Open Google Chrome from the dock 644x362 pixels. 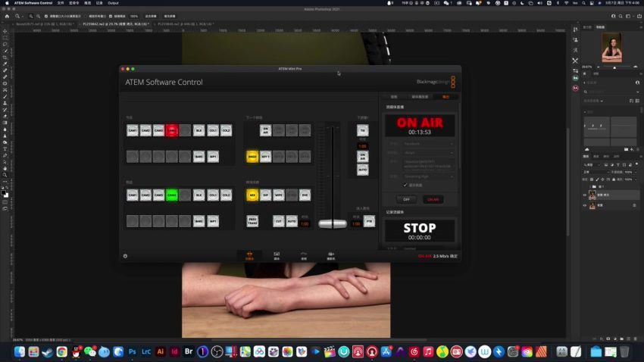tap(61, 351)
